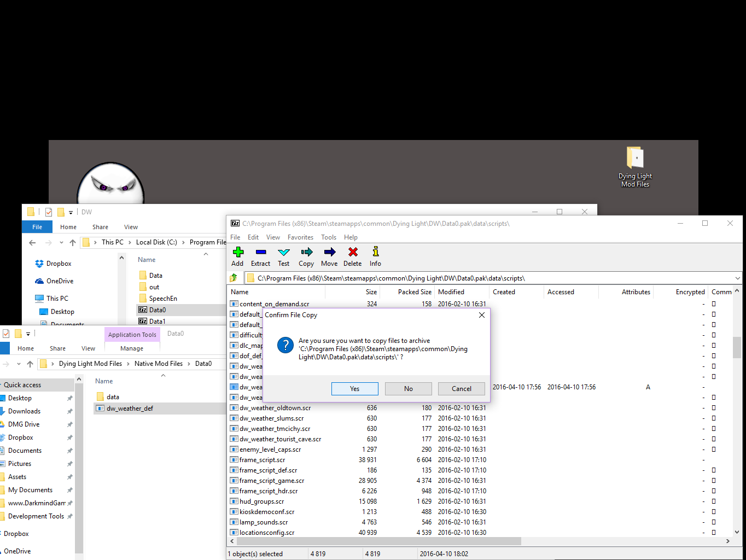
Task: Open the Manage tab under Application Tools
Action: pos(132,348)
